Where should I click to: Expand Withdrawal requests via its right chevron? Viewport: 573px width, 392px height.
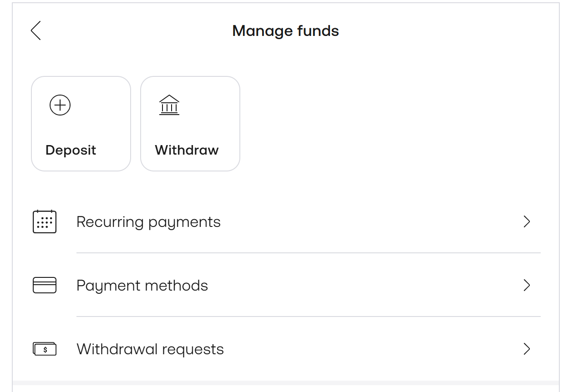pyautogui.click(x=527, y=349)
